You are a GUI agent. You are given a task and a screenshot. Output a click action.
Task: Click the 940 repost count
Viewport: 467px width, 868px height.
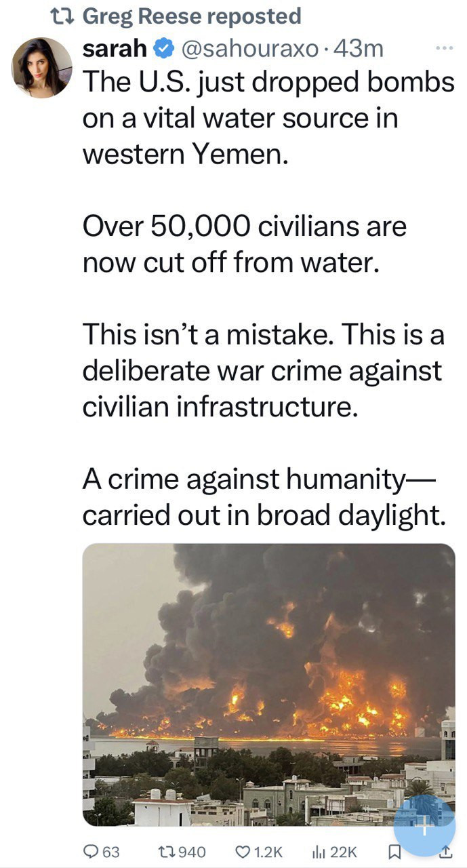[x=193, y=851]
